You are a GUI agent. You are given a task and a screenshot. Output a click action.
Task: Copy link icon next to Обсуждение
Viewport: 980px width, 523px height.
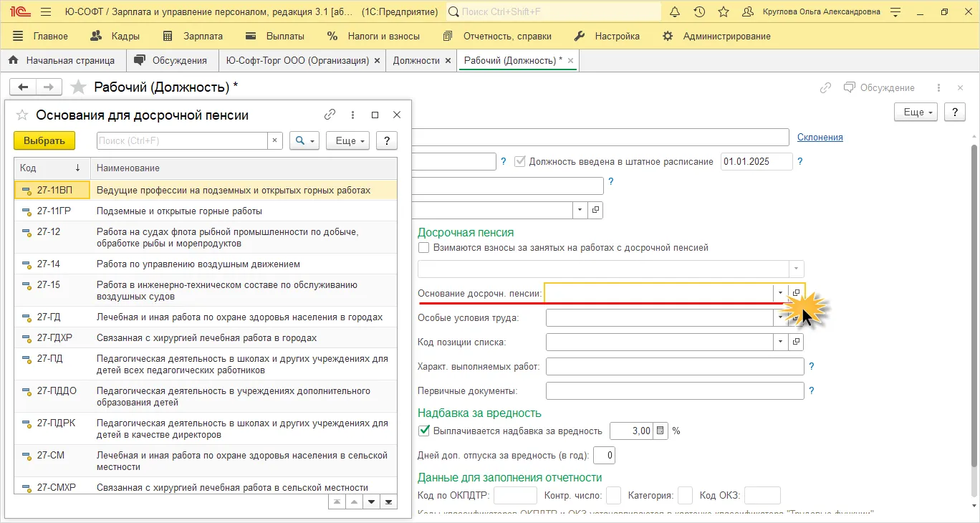(x=826, y=87)
